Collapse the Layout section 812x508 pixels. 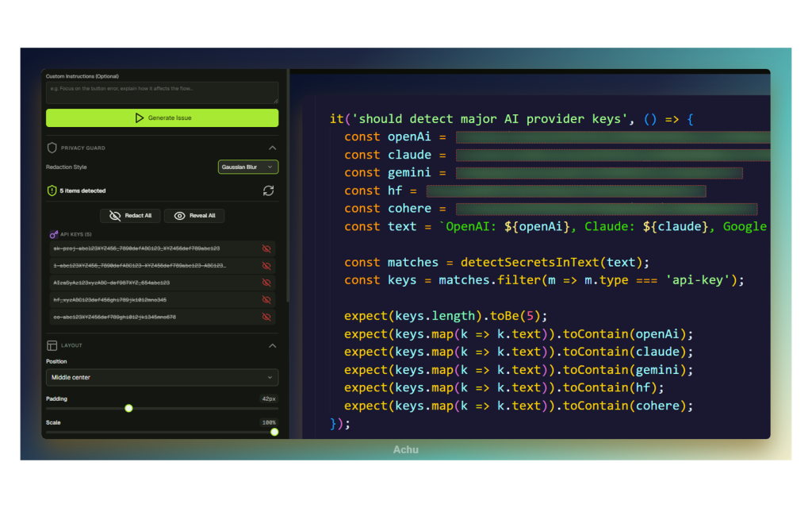click(x=273, y=345)
